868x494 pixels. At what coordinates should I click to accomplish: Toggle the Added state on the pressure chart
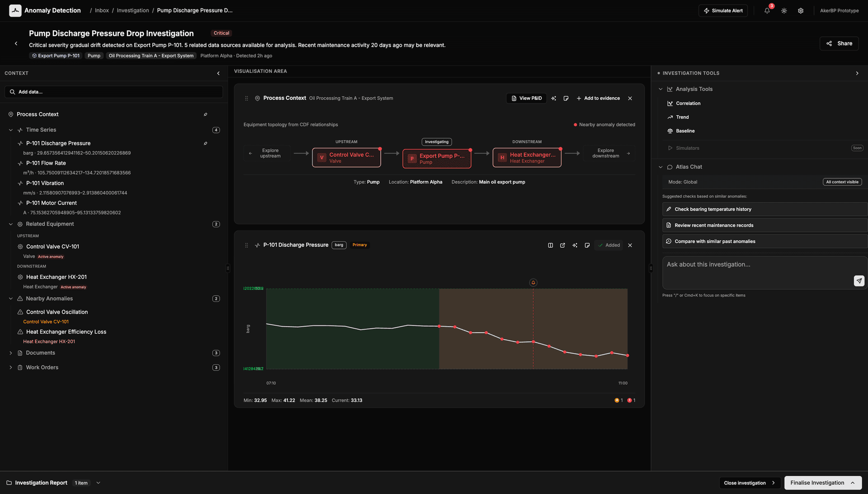(x=609, y=245)
